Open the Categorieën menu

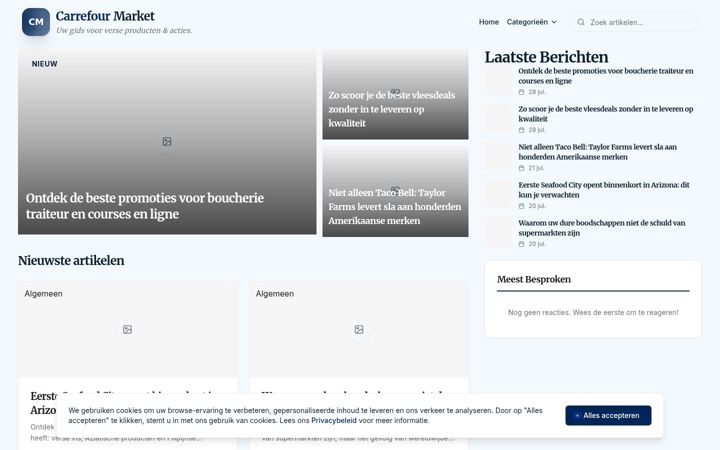pos(531,22)
